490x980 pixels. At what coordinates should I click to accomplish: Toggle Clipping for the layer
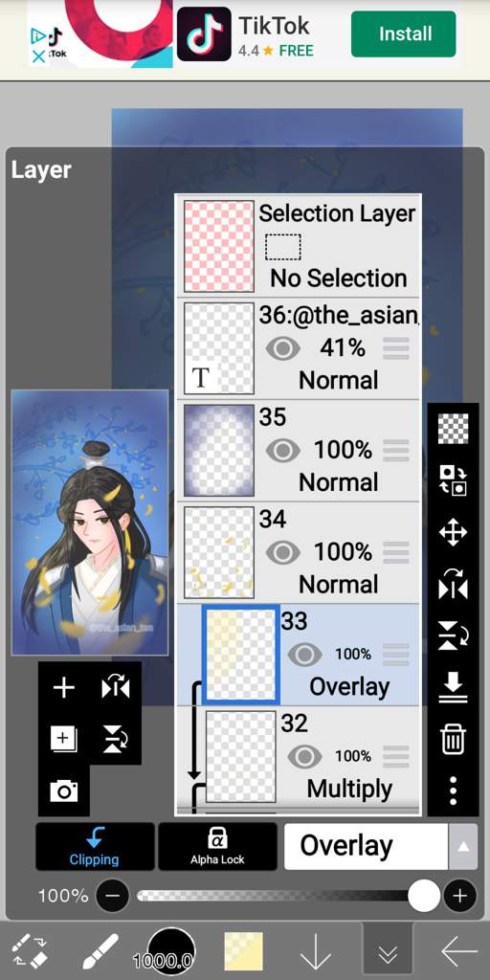tap(95, 846)
